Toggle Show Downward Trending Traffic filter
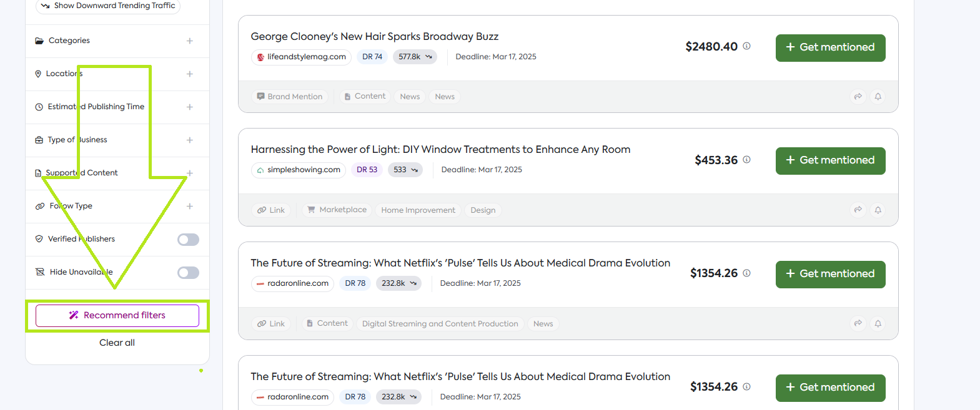 (108, 6)
